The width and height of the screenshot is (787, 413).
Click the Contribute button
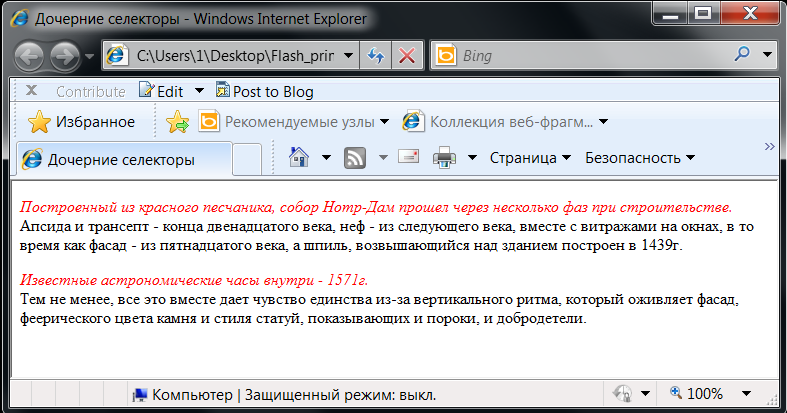click(91, 91)
